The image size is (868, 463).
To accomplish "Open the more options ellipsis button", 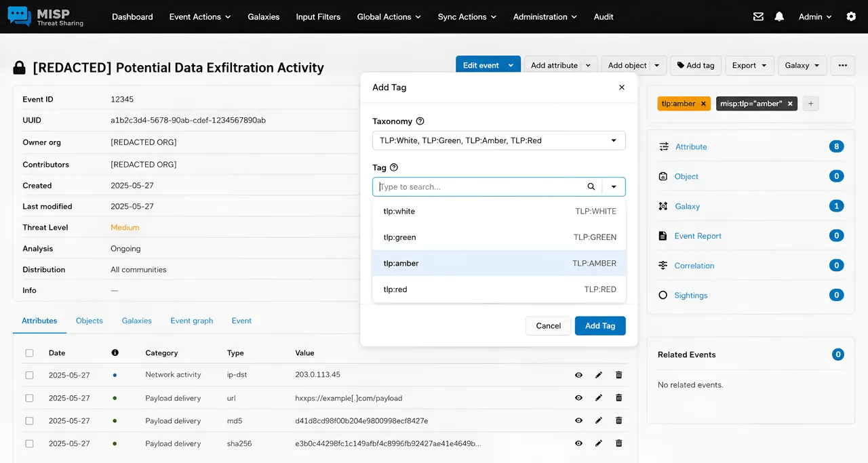I will point(842,66).
